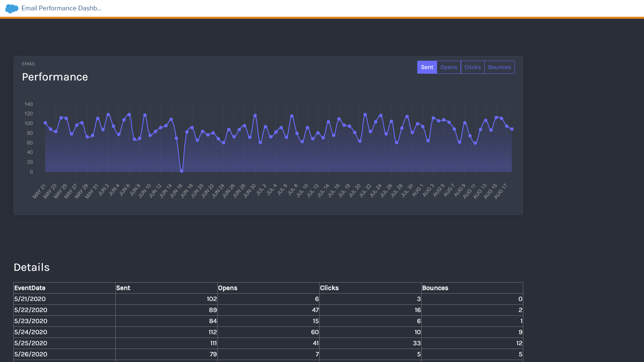Keep Sent metric selected in the chart
This screenshot has width=644, height=362.
(x=427, y=67)
